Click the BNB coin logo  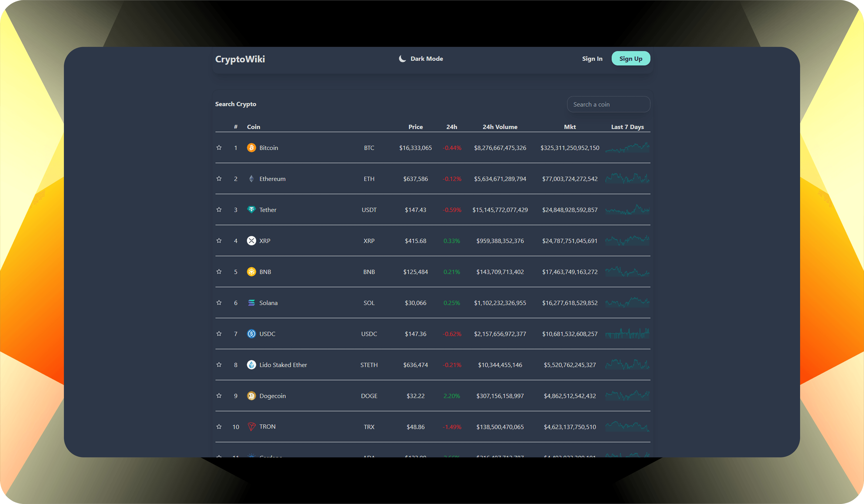point(251,272)
